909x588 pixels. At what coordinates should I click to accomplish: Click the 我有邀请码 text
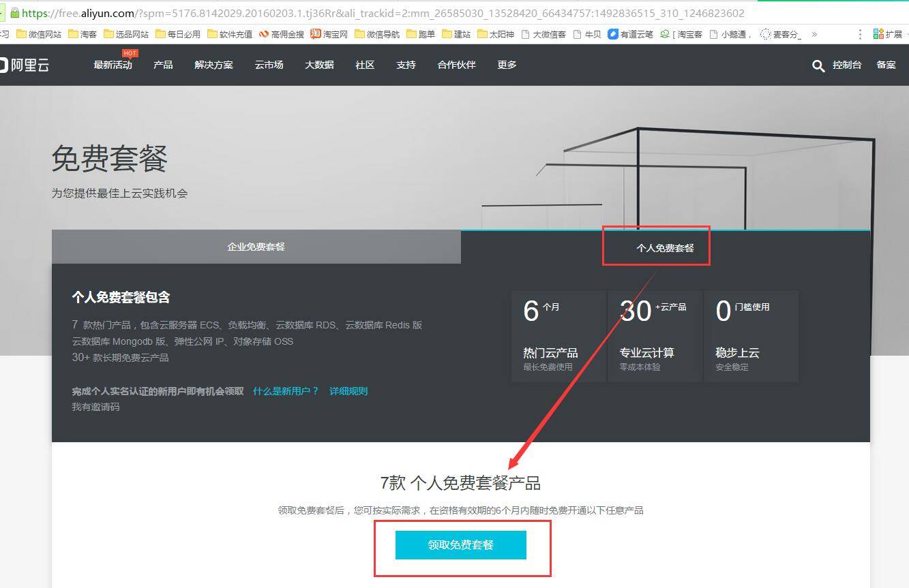pyautogui.click(x=95, y=407)
